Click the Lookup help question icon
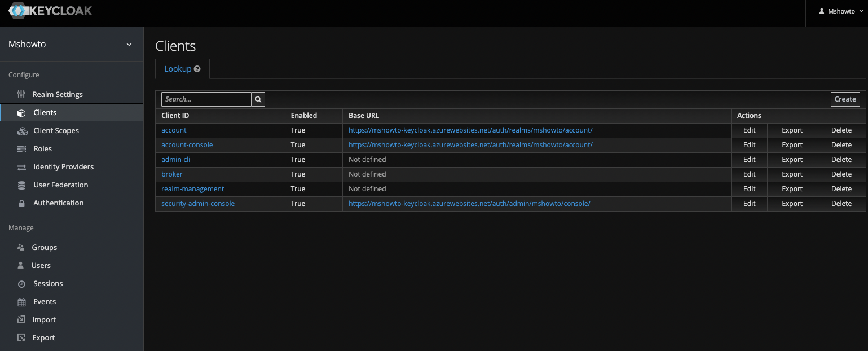This screenshot has width=868, height=351. click(197, 69)
